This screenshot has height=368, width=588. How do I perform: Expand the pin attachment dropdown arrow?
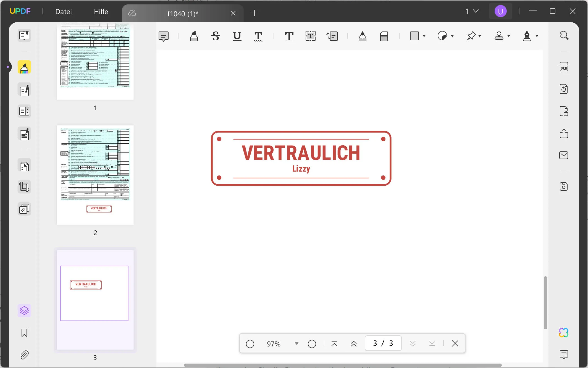pos(480,36)
